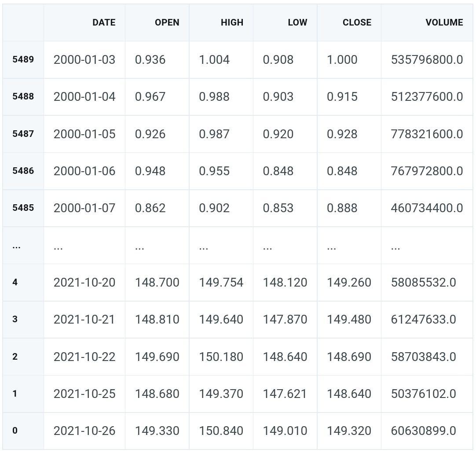476x453 pixels.
Task: Select the HIGH column header
Action: [x=232, y=22]
